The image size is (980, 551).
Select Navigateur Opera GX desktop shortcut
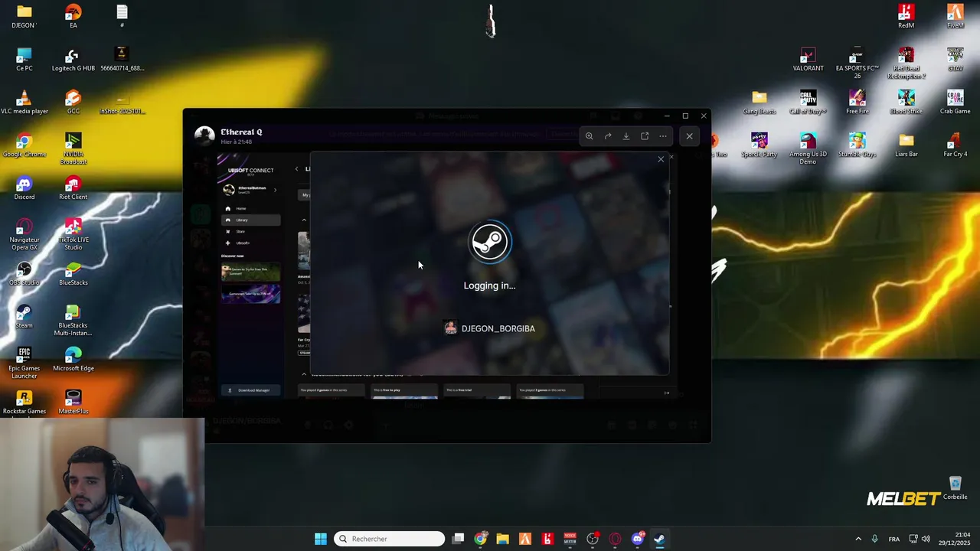[24, 234]
